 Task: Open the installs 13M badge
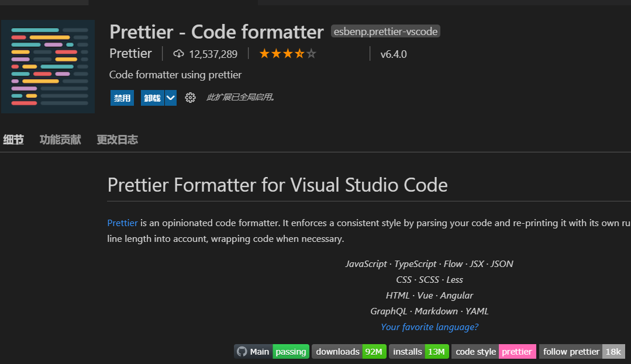[419, 351]
